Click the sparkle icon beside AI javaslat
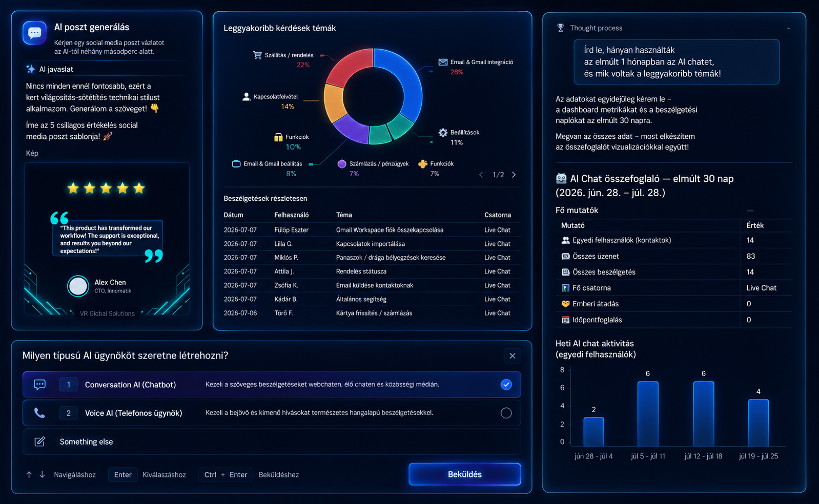This screenshot has height=504, width=819. [x=31, y=69]
